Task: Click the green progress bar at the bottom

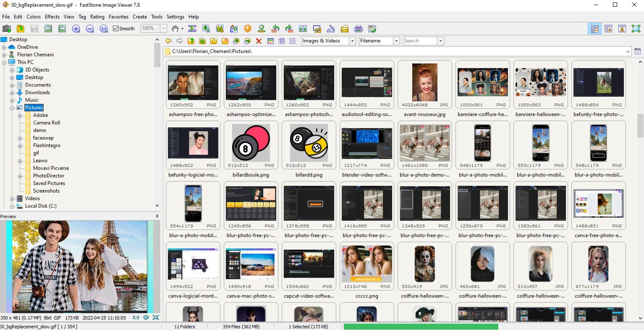Action: click(421, 326)
